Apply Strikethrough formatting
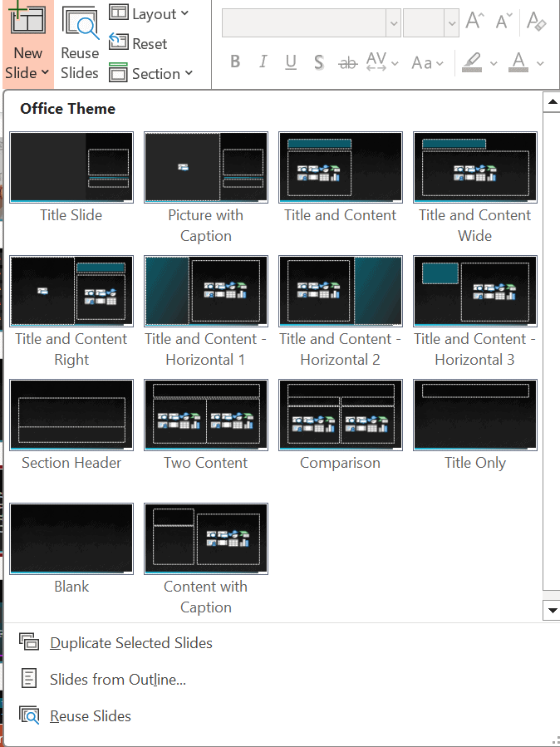The height and width of the screenshot is (747, 560). 348,62
